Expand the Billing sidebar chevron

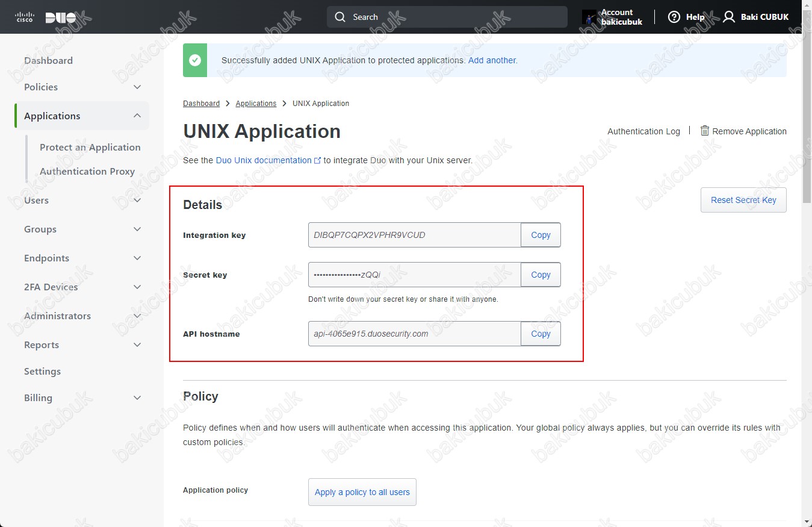(x=137, y=398)
